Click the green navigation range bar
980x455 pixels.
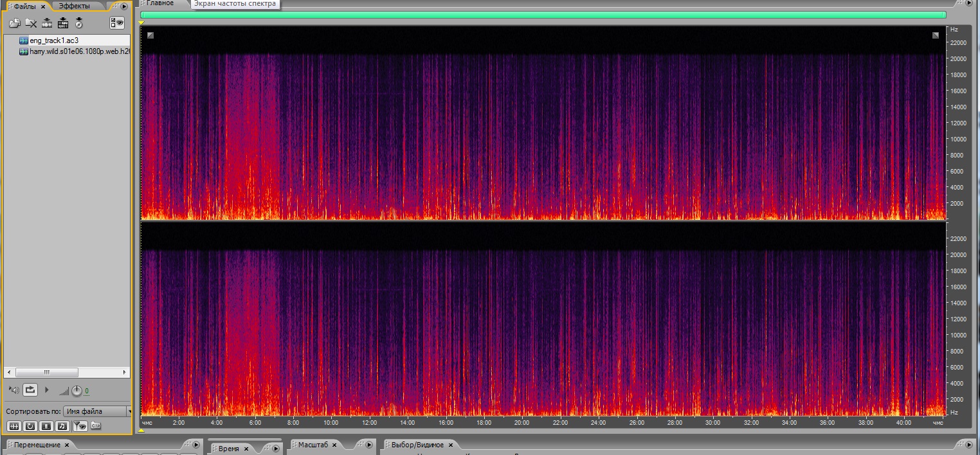coord(543,15)
